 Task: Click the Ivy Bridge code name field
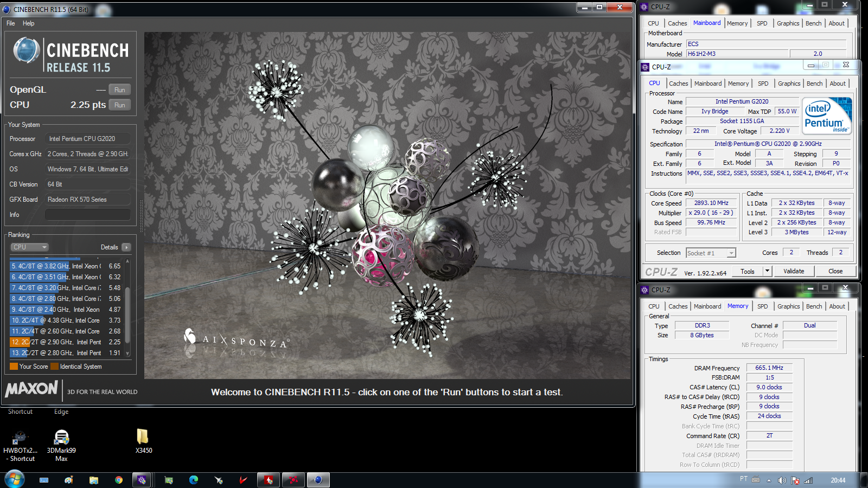tap(714, 111)
